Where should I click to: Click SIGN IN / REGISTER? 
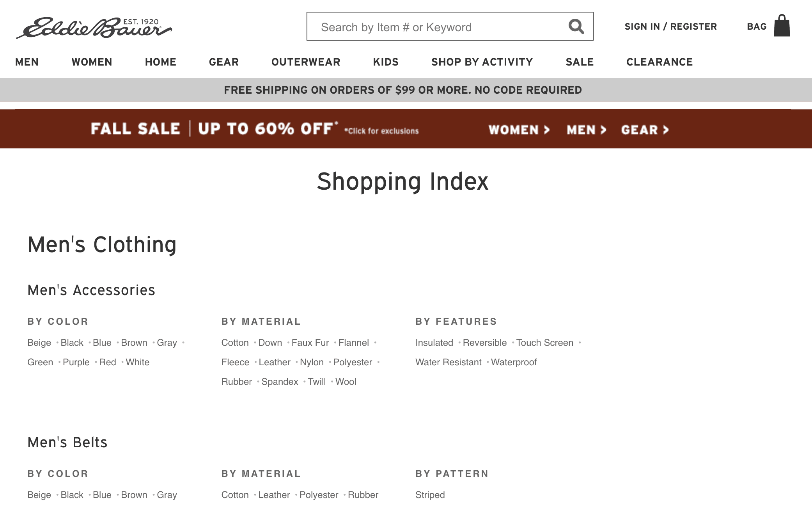pos(671,26)
